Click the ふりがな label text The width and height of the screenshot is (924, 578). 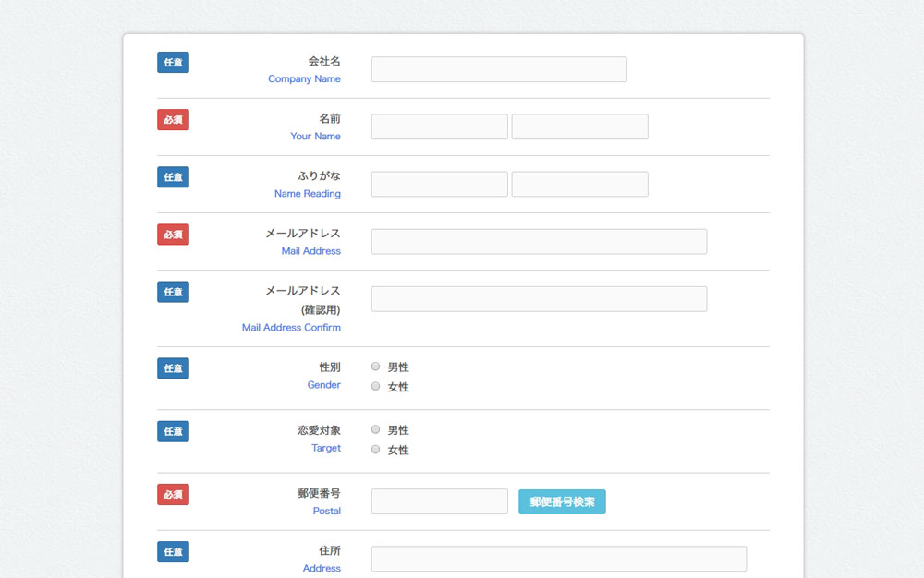point(319,176)
